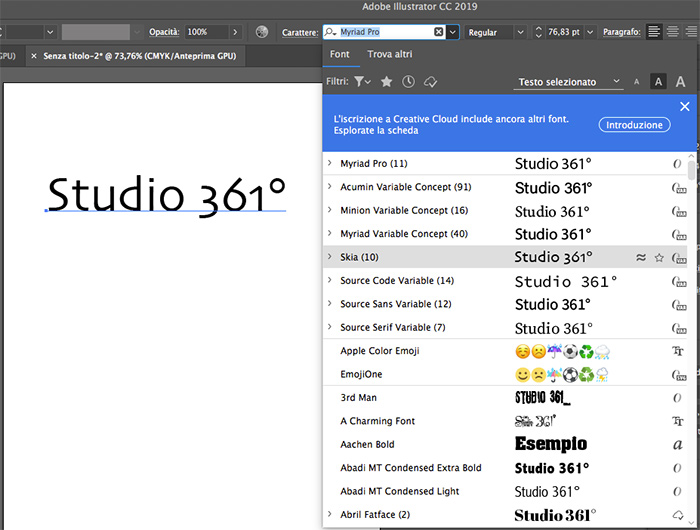Viewport: 700px width, 530px height.
Task: Align paragraph center
Action: click(672, 32)
